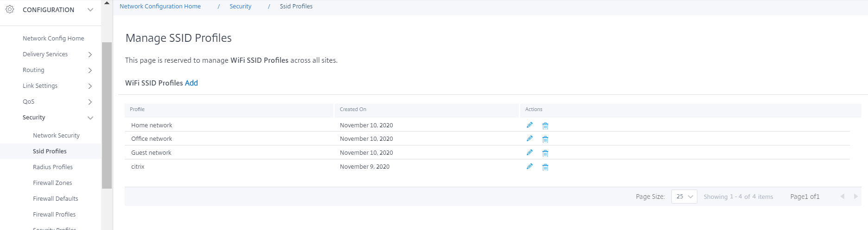Viewport: 868px width, 230px height.
Task: Click the sidebar scrollbar thumb
Action: pos(107,115)
